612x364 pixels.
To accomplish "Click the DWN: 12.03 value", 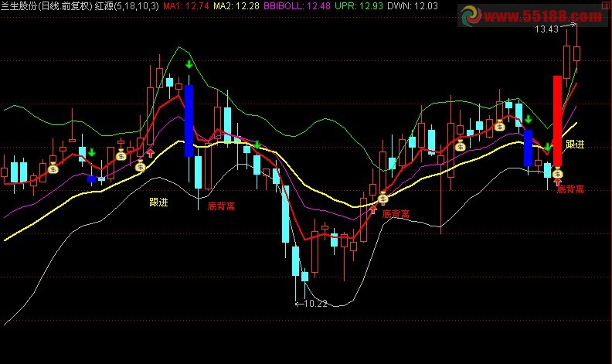I will (412, 6).
